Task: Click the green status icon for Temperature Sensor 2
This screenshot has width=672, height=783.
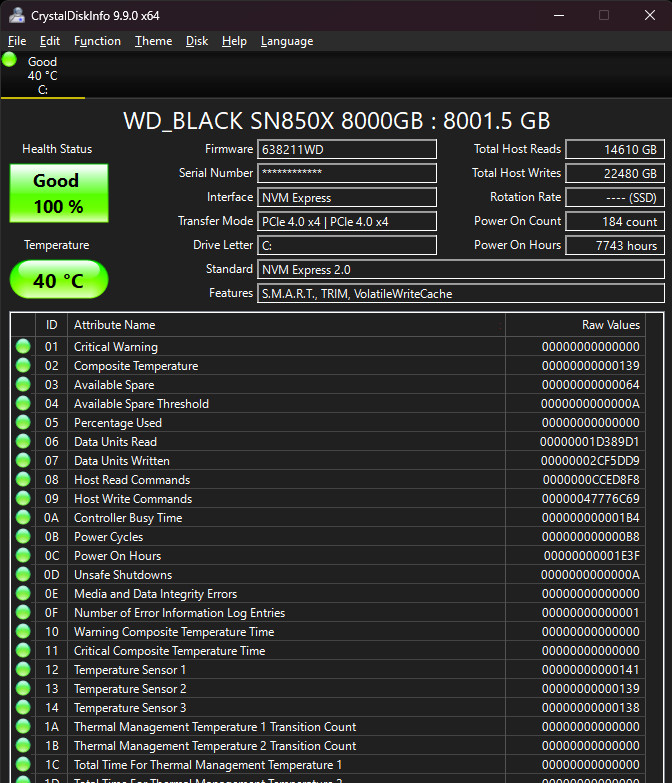Action: [x=23, y=688]
